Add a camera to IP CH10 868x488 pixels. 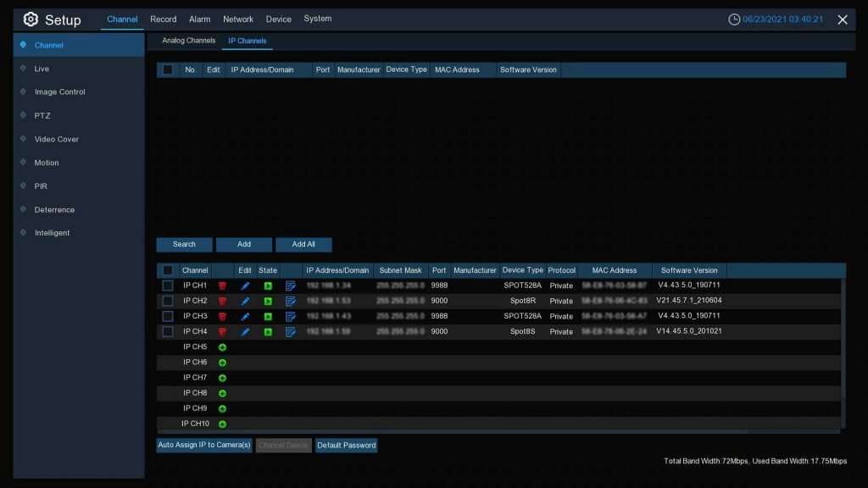[222, 424]
